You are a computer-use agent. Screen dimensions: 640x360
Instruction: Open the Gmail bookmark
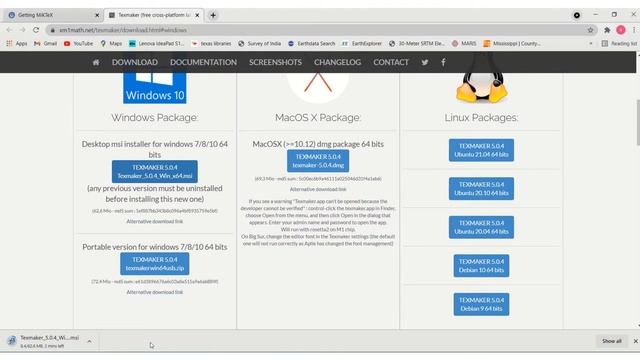[x=45, y=43]
